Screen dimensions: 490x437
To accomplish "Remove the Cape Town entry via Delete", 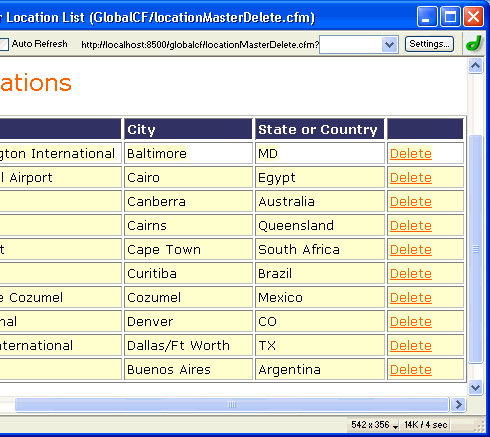I will point(411,250).
